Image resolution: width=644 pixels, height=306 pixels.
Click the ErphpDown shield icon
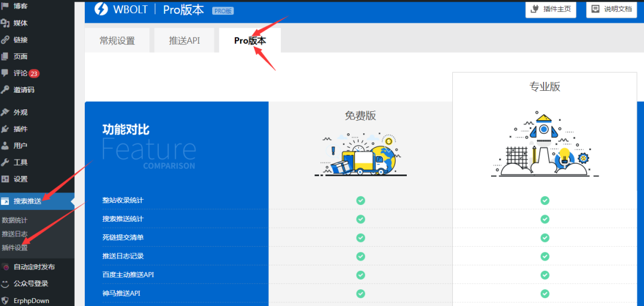coord(5,300)
